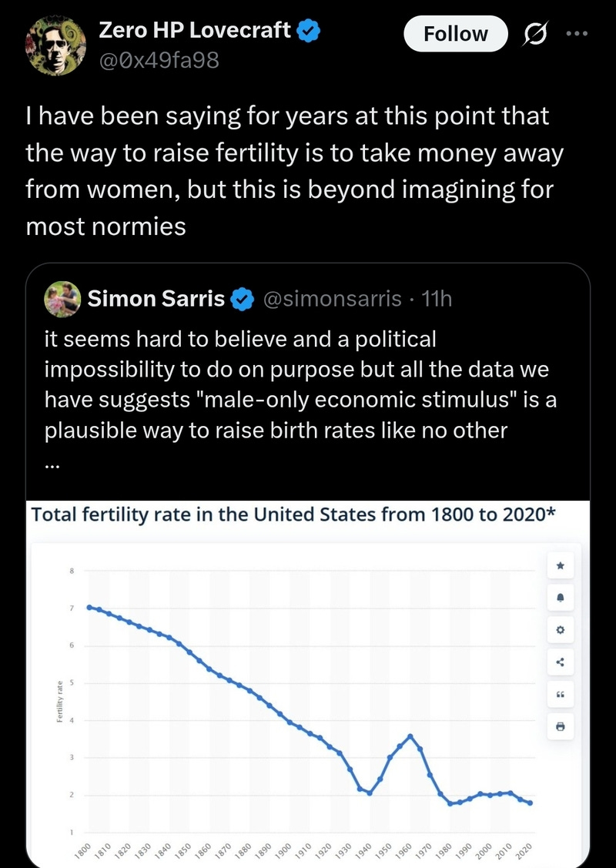Open Simon Sarris's avatar in quoted post
The height and width of the screenshot is (868, 616).
coord(60,299)
